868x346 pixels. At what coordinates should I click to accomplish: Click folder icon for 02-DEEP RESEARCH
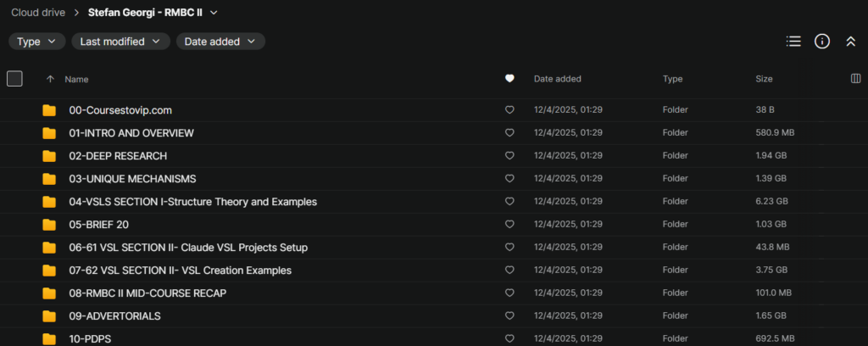pyautogui.click(x=49, y=156)
